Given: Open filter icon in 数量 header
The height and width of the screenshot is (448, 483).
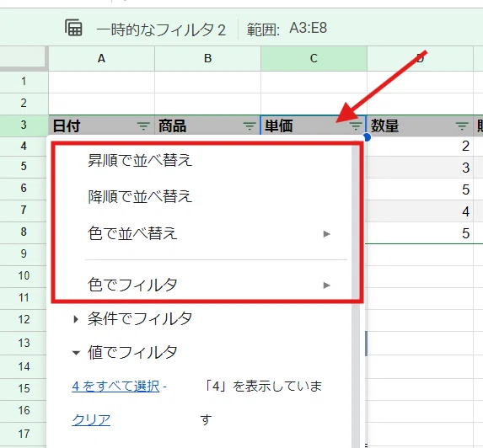Looking at the screenshot, I should [x=461, y=125].
